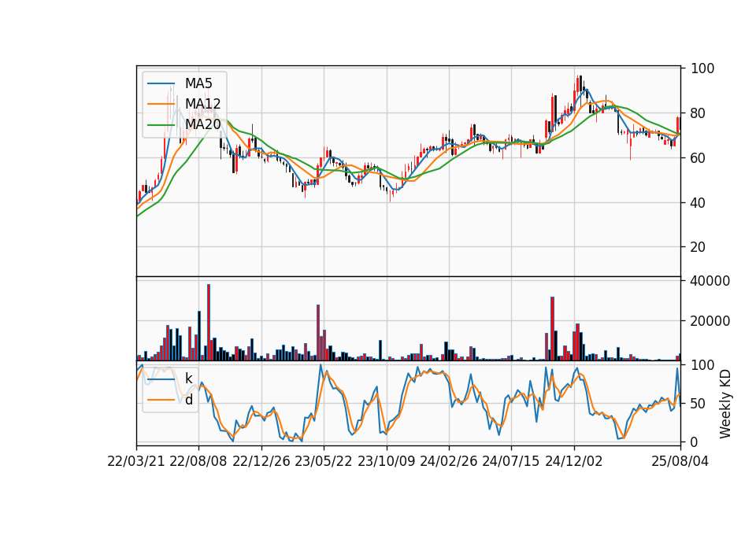
Task: Click the 22/03/21 date tick label
Action: point(136,461)
